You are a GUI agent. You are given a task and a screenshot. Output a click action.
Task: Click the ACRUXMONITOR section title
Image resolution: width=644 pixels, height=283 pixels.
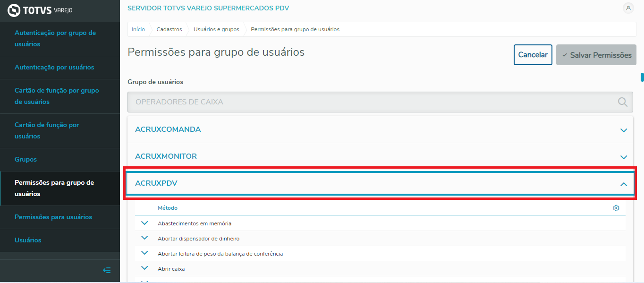(x=166, y=156)
